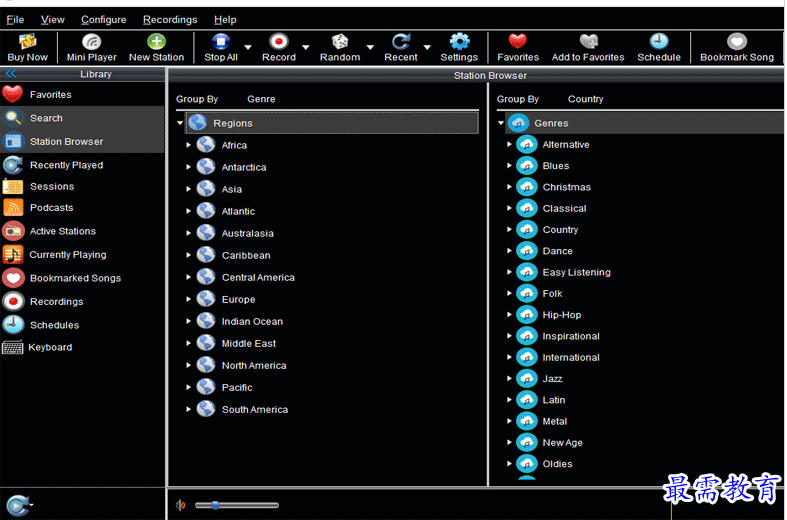The width and height of the screenshot is (787, 520).
Task: Open Bookmarked Songs in the sidebar
Action: coord(82,278)
